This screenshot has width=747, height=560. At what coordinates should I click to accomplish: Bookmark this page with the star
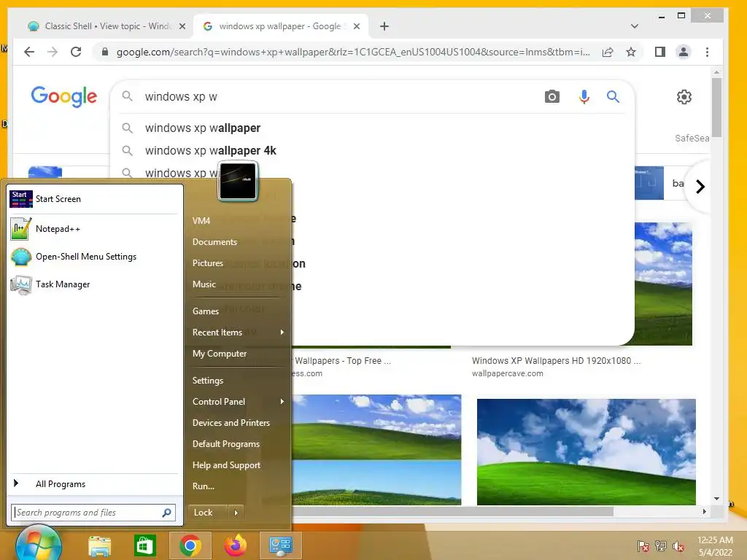[x=631, y=52]
